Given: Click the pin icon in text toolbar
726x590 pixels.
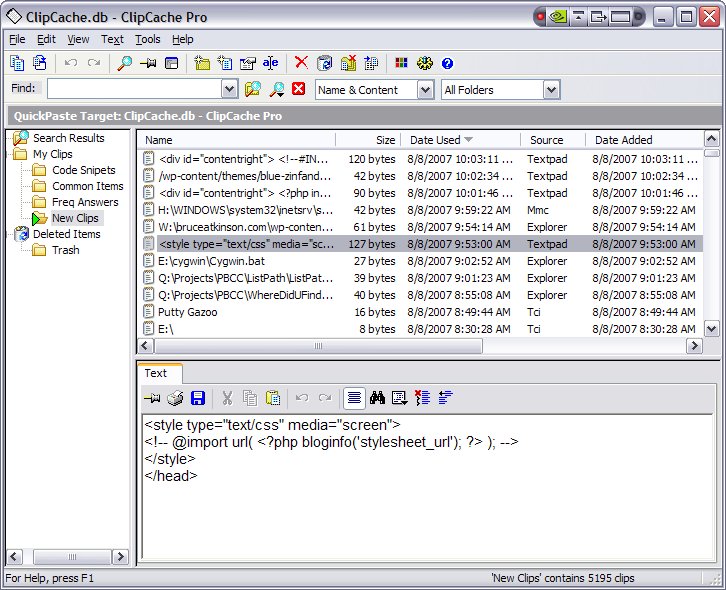Looking at the screenshot, I should click(152, 398).
